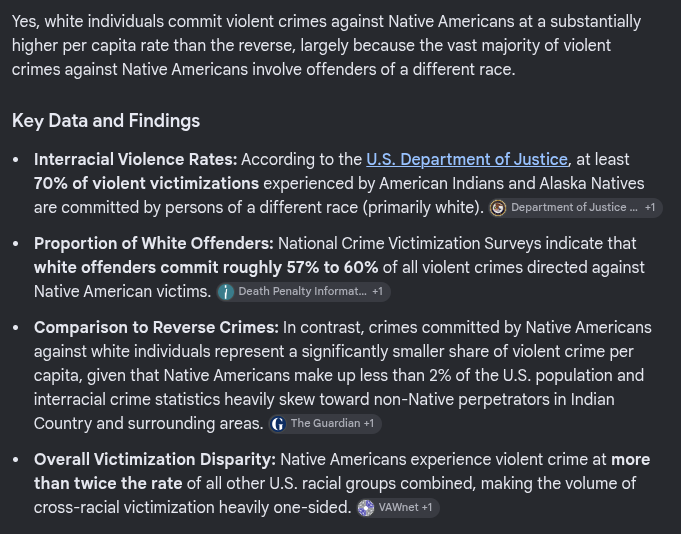Screen dimensions: 681x534
Task: Click the Key Data and Findings heading
Action: pyautogui.click(x=106, y=121)
